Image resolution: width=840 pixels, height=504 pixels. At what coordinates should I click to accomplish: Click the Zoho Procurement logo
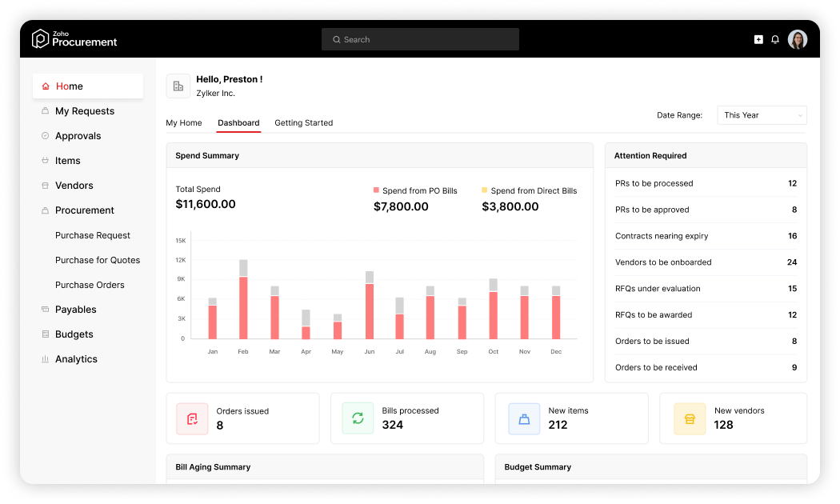tap(74, 39)
